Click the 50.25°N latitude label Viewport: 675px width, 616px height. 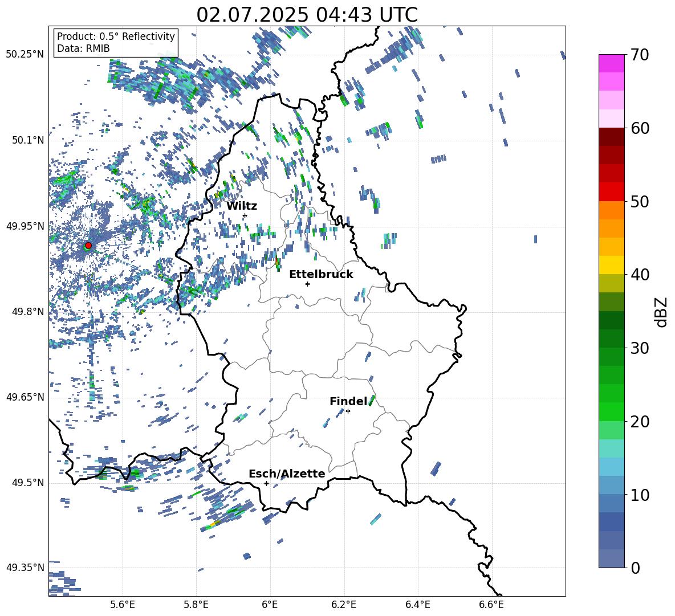coord(25,54)
